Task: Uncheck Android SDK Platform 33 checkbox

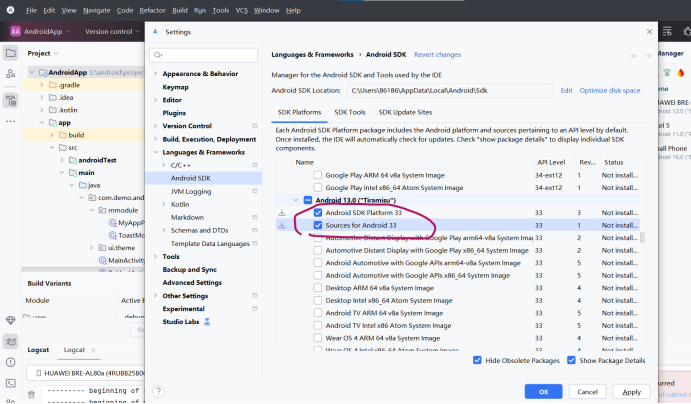Action: pos(318,212)
